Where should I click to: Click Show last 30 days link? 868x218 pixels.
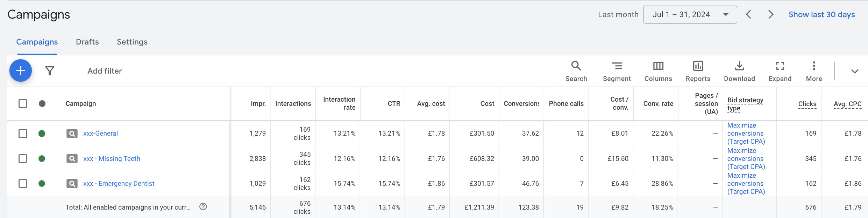click(821, 15)
